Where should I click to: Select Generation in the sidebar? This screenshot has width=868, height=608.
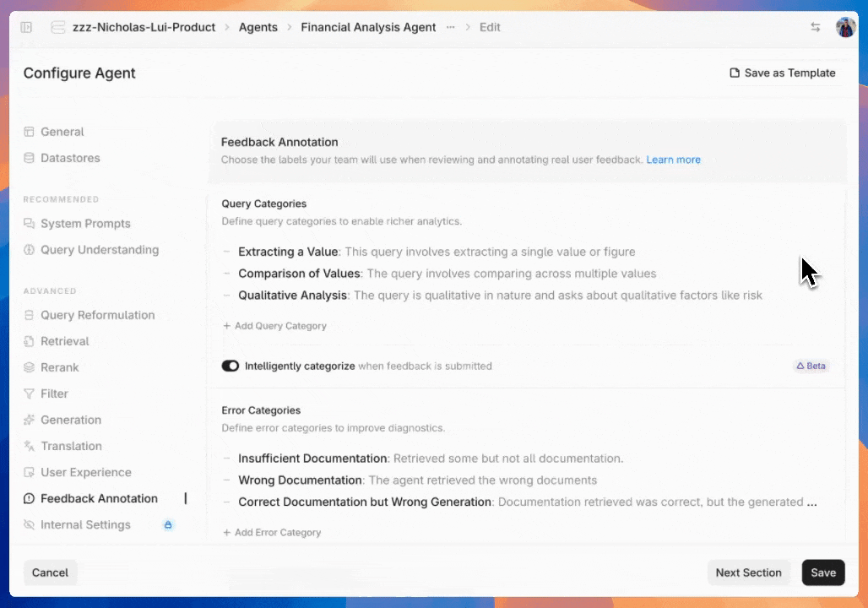tap(71, 420)
